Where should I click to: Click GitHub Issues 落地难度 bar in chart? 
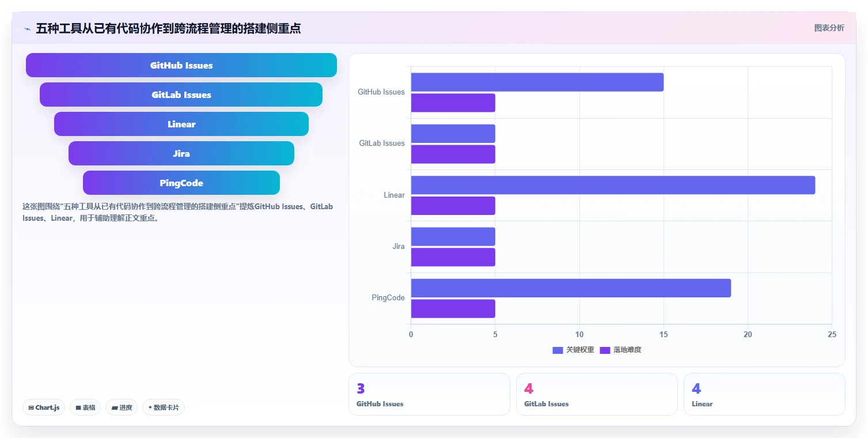[x=453, y=103]
